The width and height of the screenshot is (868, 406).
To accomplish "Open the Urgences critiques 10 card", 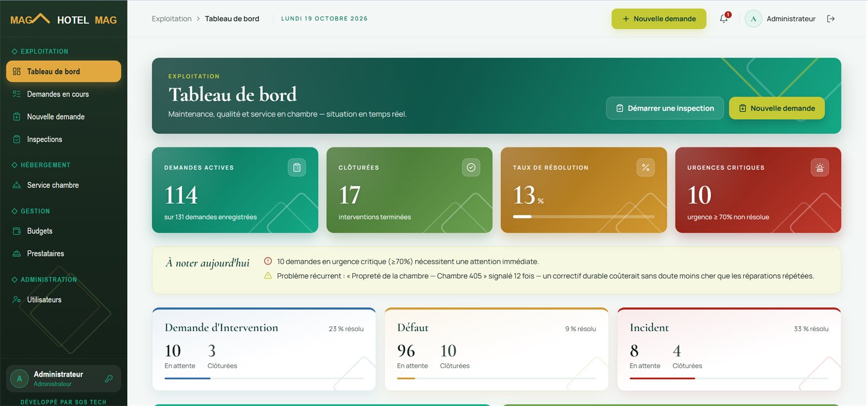I will coord(758,190).
